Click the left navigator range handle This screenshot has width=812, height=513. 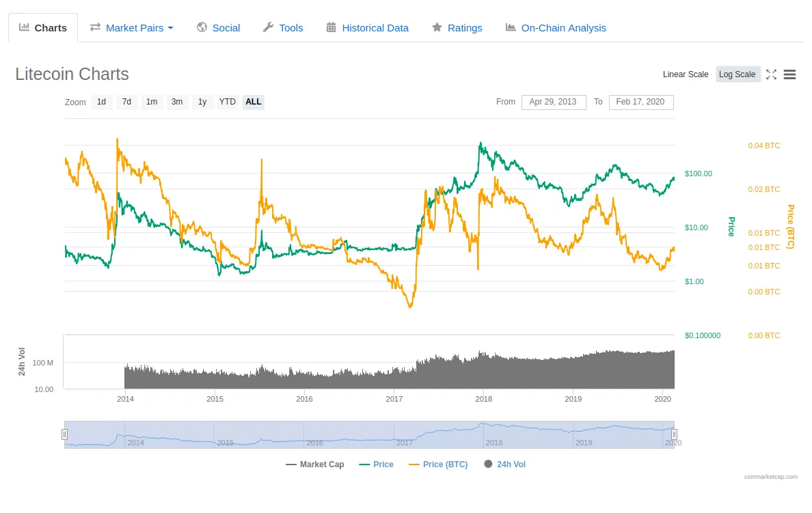(65, 434)
